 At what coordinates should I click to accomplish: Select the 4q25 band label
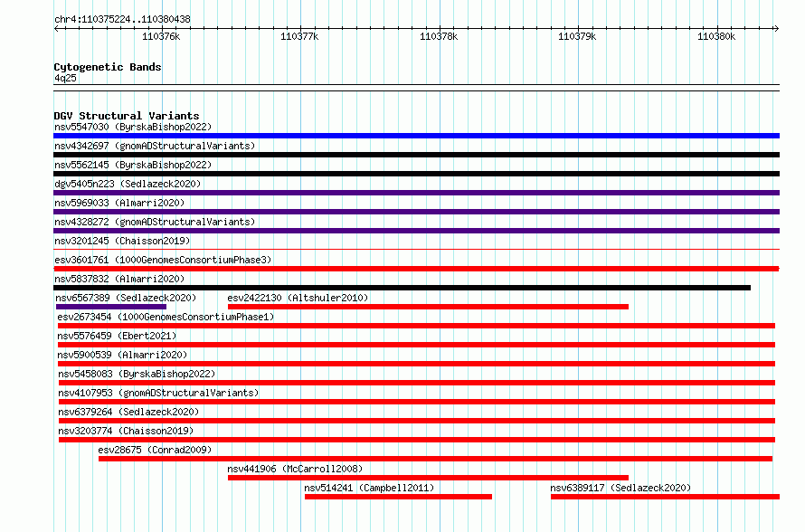point(65,78)
